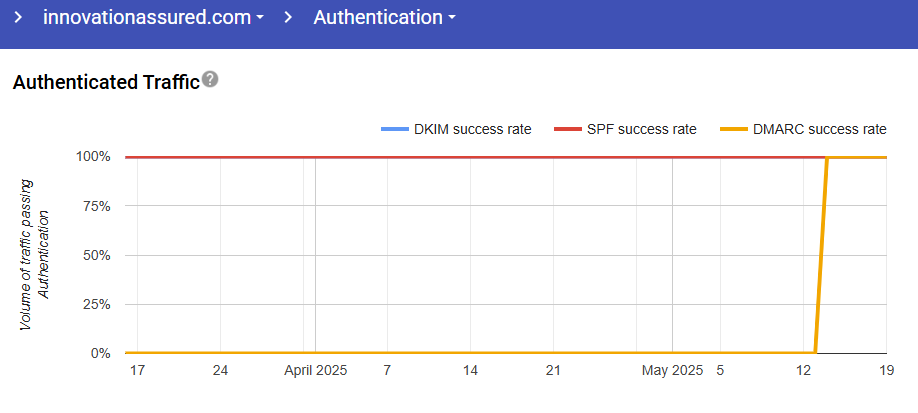Open the innovationassured.com domain dropdown
The image size is (918, 413).
click(x=153, y=18)
